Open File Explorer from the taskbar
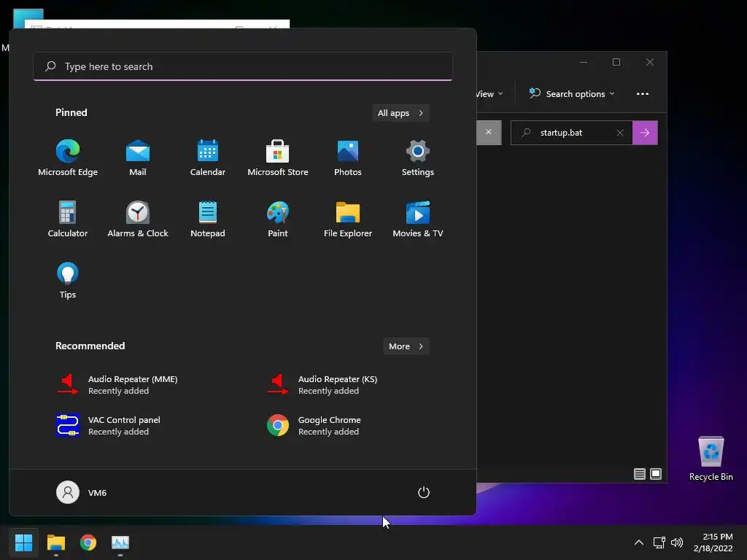The width and height of the screenshot is (747, 560). pyautogui.click(x=55, y=542)
